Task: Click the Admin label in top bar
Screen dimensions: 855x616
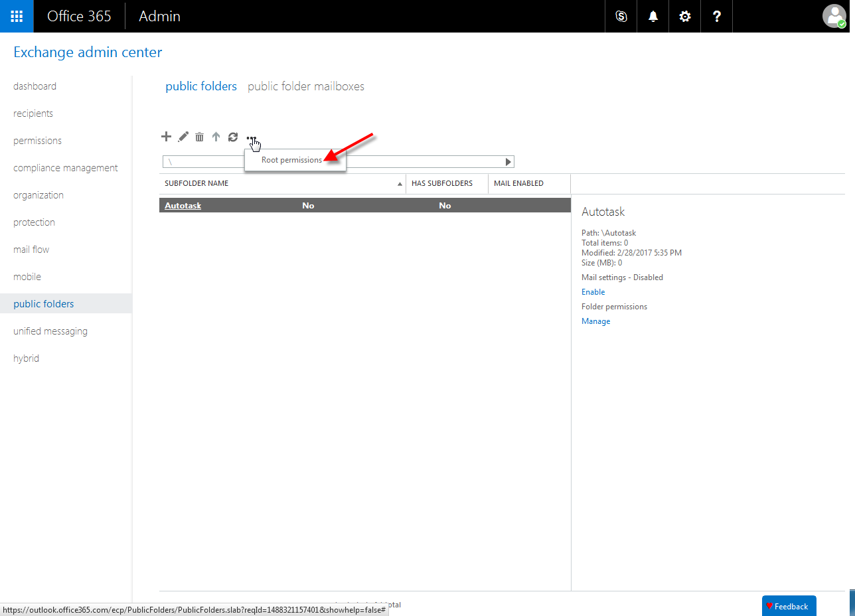Action: 159,16
